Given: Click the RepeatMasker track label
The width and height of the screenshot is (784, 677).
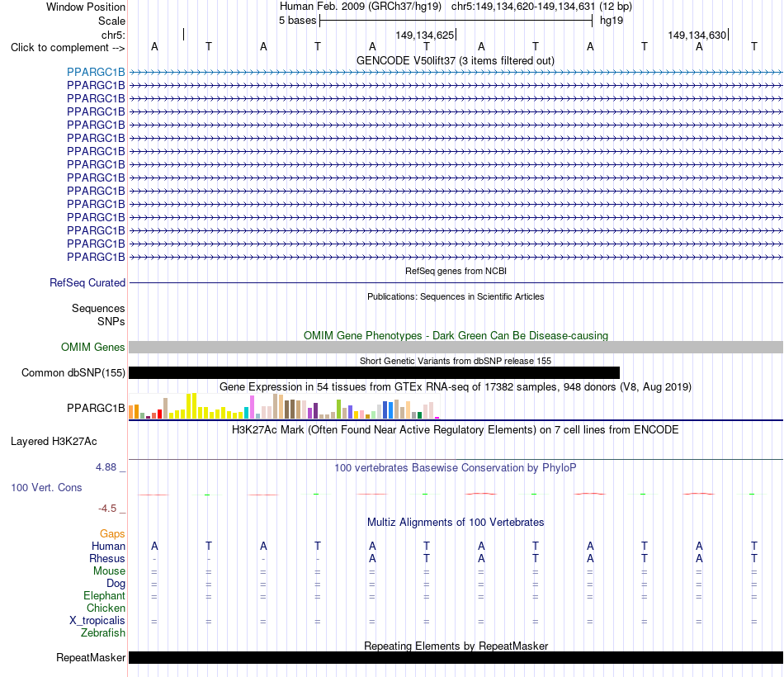Looking at the screenshot, I should pyautogui.click(x=91, y=657).
